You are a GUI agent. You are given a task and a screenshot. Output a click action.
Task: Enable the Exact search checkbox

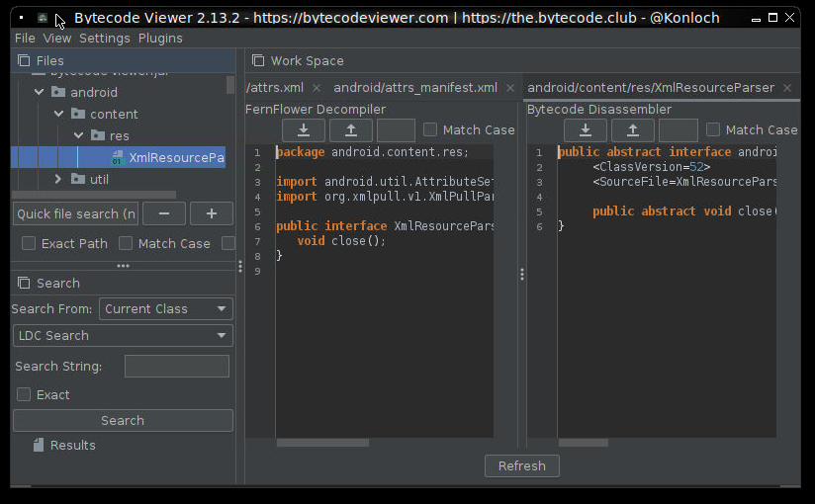tap(24, 394)
